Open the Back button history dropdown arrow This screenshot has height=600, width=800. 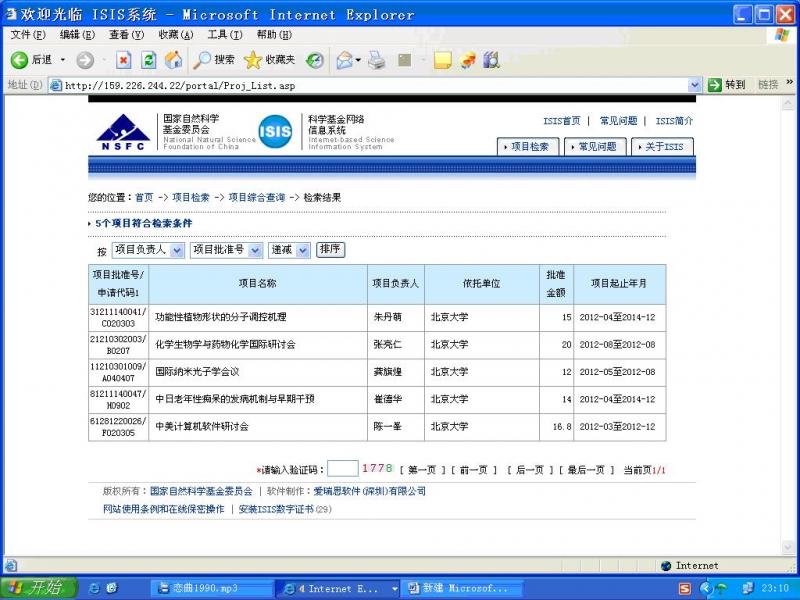tap(63, 60)
